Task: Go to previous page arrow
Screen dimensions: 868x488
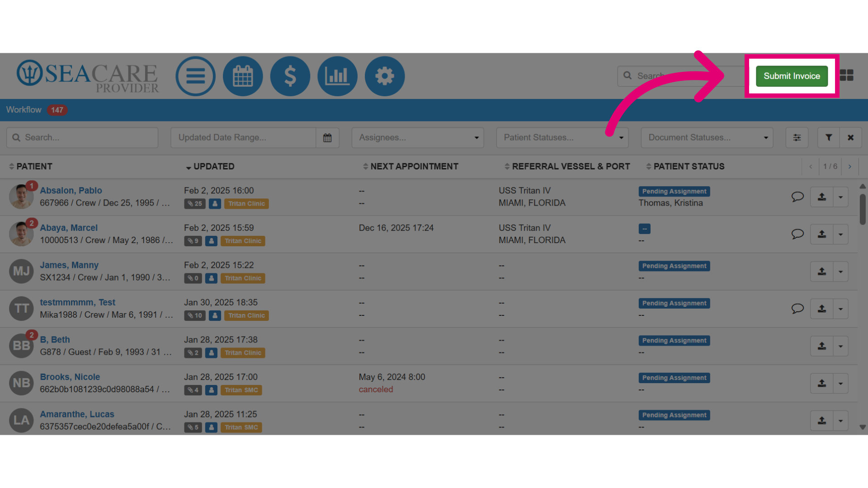Action: point(811,167)
